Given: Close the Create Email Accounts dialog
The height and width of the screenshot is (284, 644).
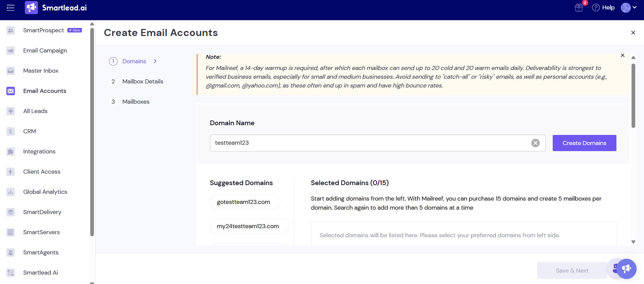Looking at the screenshot, I should pyautogui.click(x=633, y=33).
